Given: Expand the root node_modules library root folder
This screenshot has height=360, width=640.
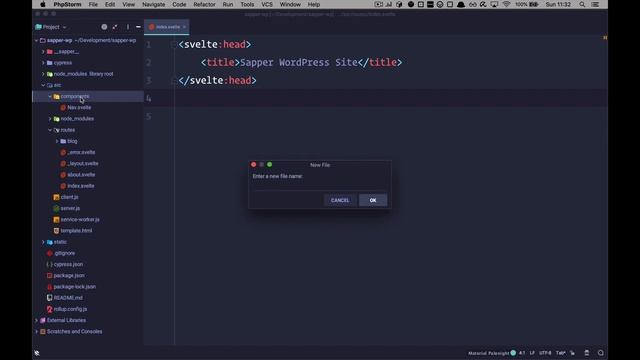Looking at the screenshot, I should 43,74.
